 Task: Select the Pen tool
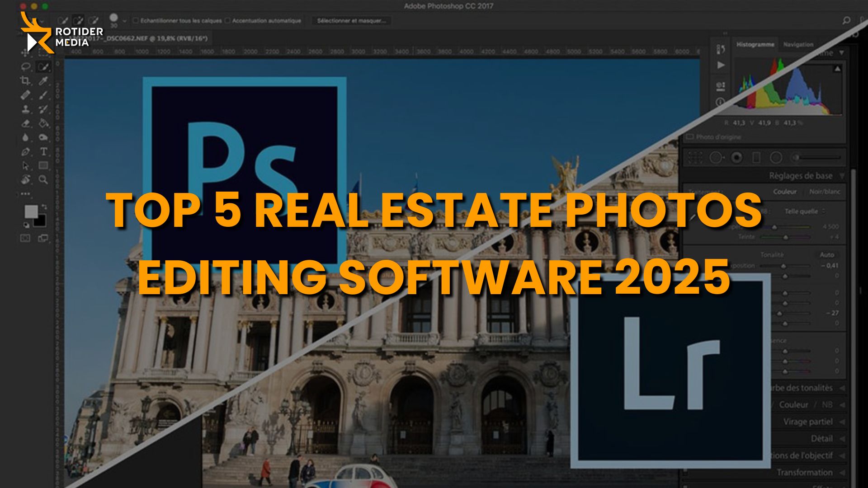[26, 152]
